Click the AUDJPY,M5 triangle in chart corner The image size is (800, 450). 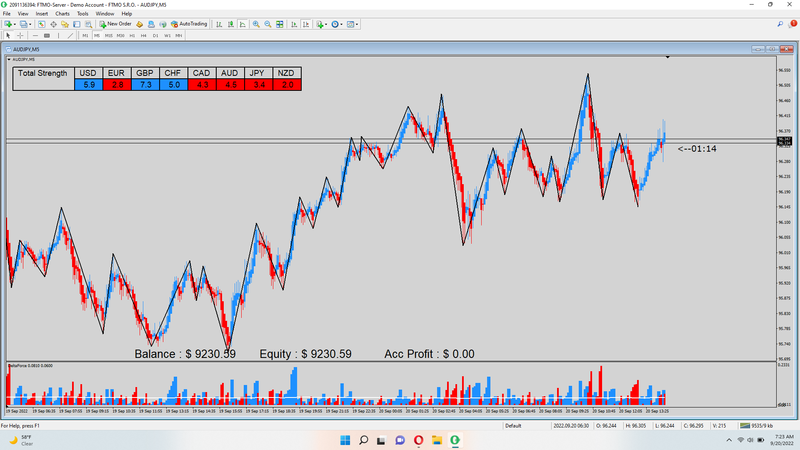coord(9,60)
